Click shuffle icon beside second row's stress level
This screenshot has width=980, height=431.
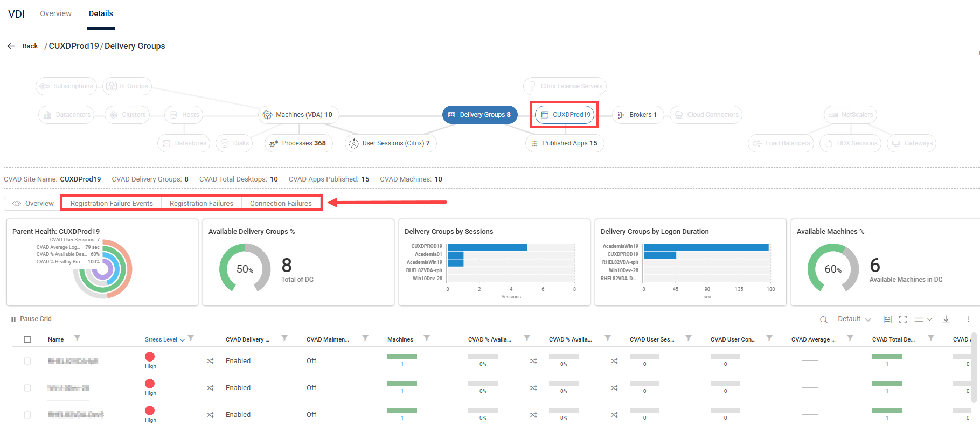click(210, 388)
